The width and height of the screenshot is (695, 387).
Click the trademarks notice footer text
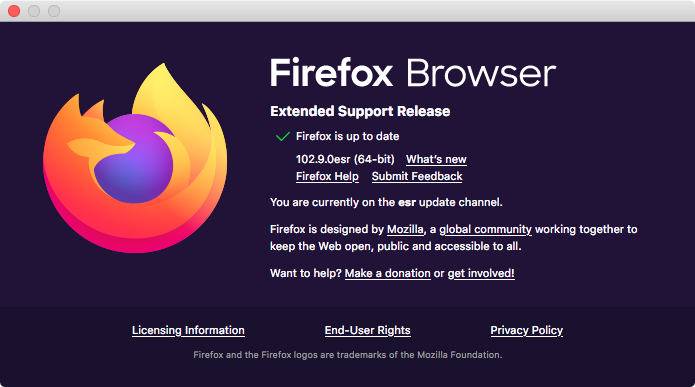[x=348, y=355]
